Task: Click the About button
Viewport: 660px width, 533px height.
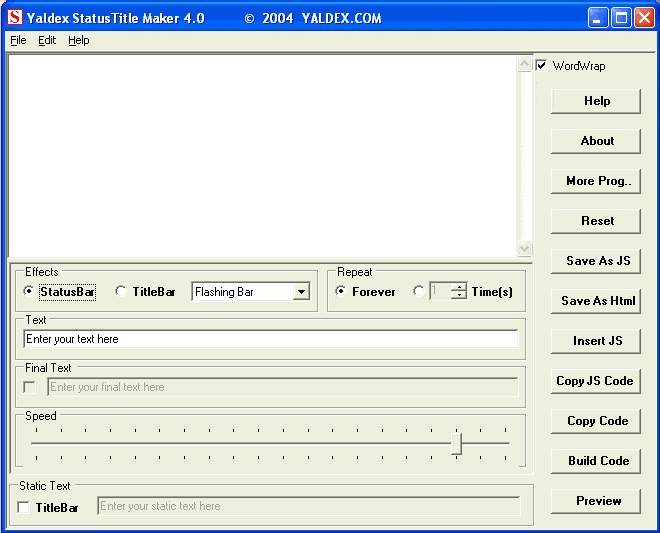Action: click(x=596, y=141)
